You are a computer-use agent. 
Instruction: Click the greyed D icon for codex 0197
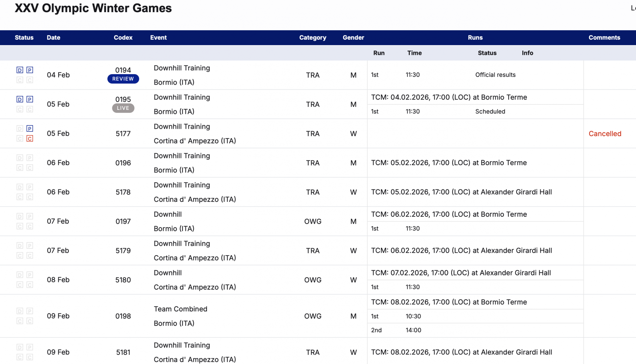pyautogui.click(x=20, y=216)
